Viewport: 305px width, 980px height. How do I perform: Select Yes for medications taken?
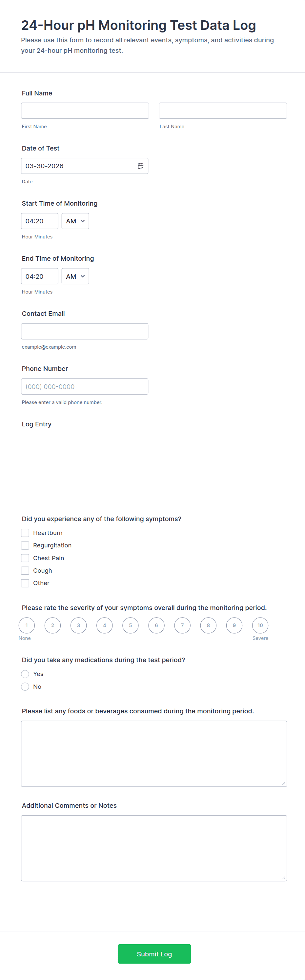(25, 674)
